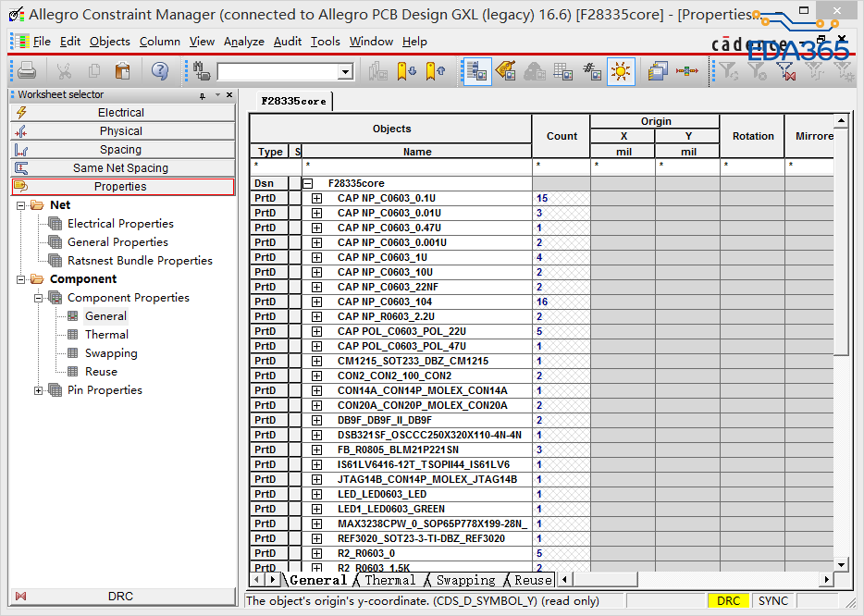This screenshot has height=616, width=864.
Task: Toggle the DRC indicator in status bar
Action: tap(728, 601)
